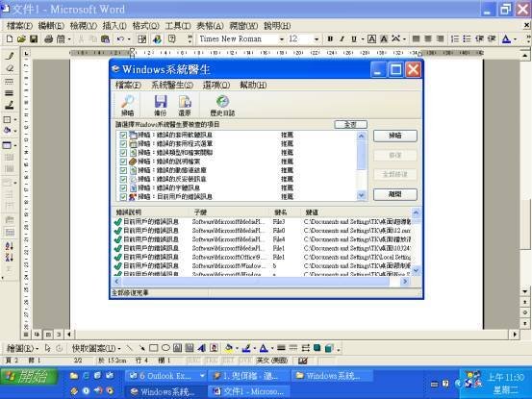Toggle the last visible scan item checkbox

[x=123, y=197]
